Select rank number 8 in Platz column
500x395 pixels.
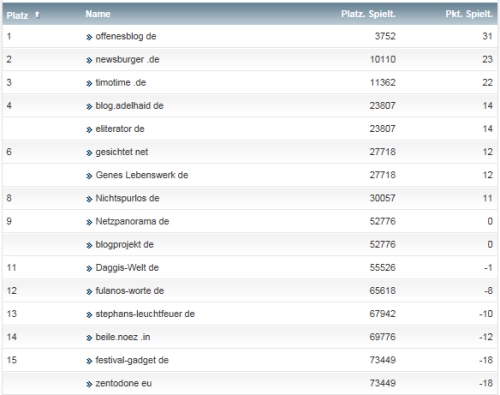(9, 198)
